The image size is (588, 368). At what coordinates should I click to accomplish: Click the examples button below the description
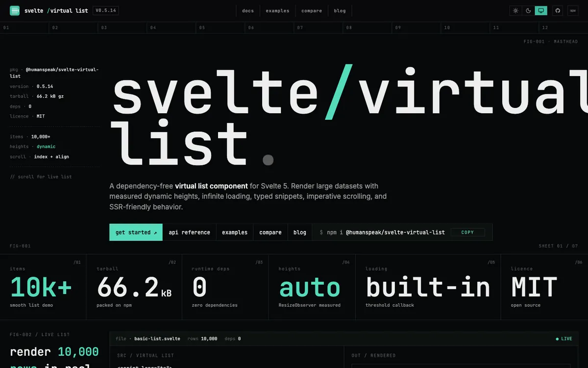click(235, 233)
